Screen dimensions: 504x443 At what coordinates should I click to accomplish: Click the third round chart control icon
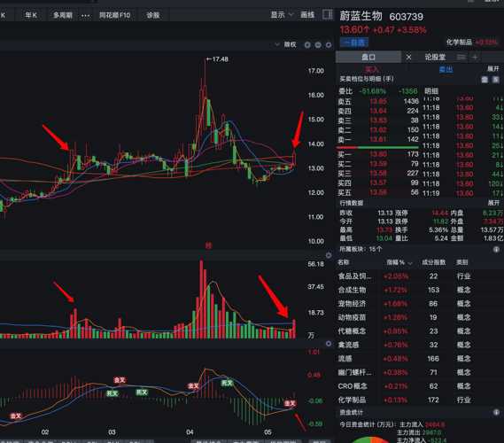[329, 45]
